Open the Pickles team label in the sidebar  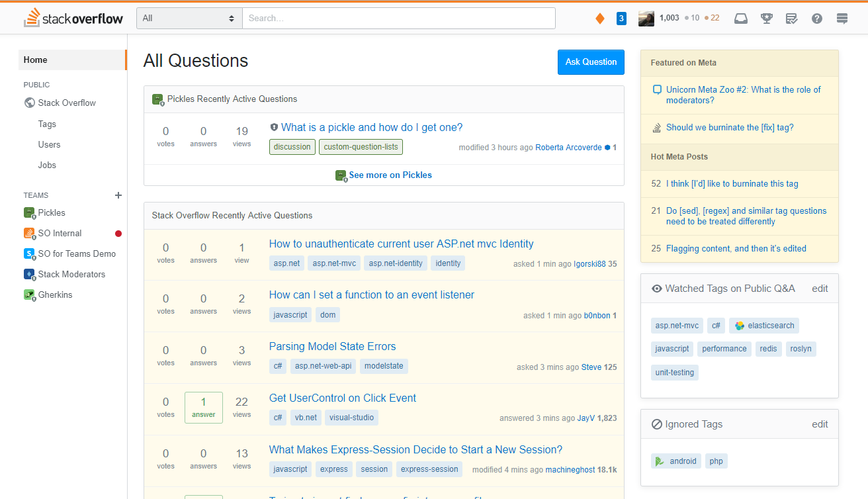[52, 212]
